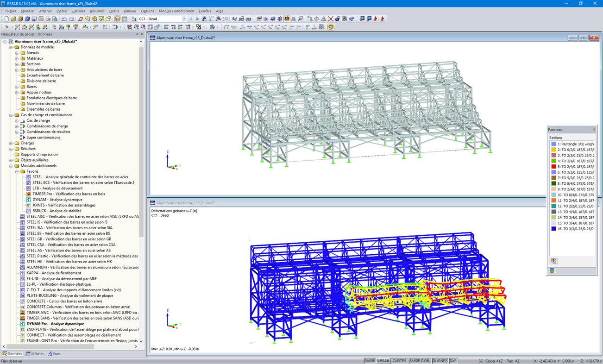Viewport: 603px width, 364px height.
Task: Go to the next load case arrow
Action: (x=197, y=19)
